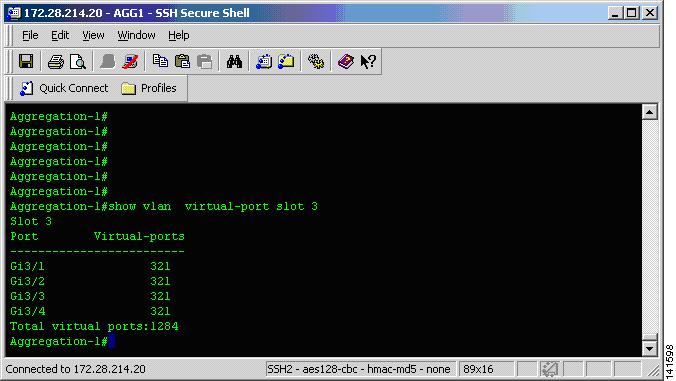Open a New Terminal Window icon

pyautogui.click(x=264, y=62)
